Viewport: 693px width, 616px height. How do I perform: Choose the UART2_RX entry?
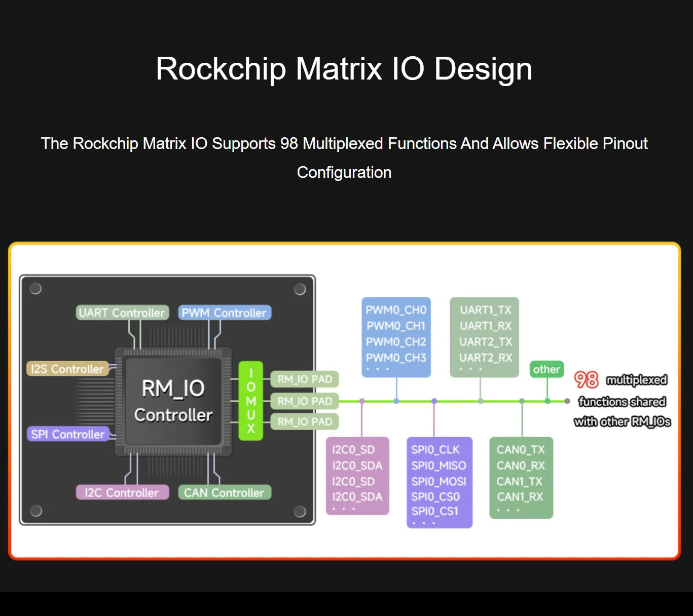pos(486,358)
